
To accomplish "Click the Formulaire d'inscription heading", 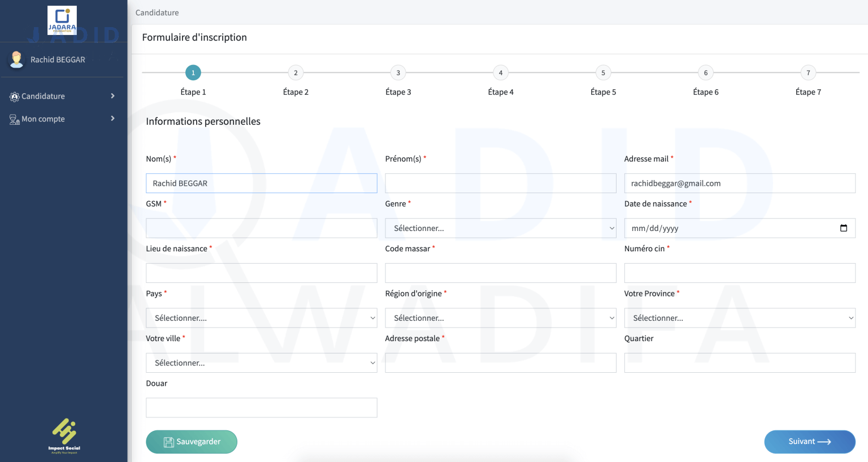I will (x=194, y=37).
